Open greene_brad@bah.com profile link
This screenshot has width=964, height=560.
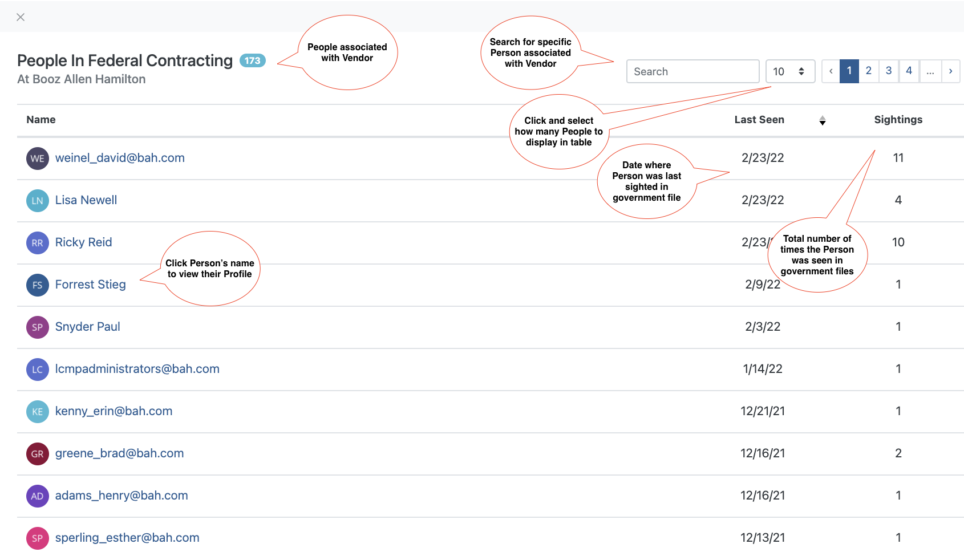click(119, 453)
